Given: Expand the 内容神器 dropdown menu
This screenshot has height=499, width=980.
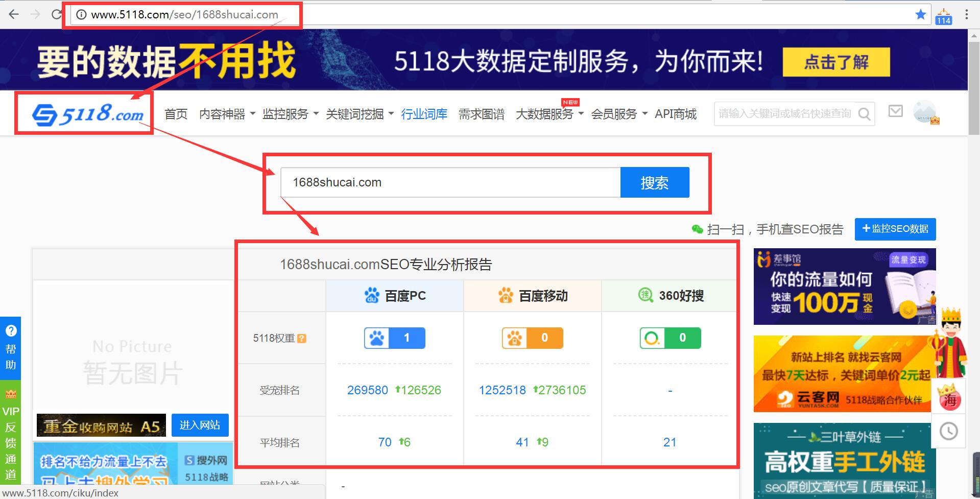Looking at the screenshot, I should (222, 113).
